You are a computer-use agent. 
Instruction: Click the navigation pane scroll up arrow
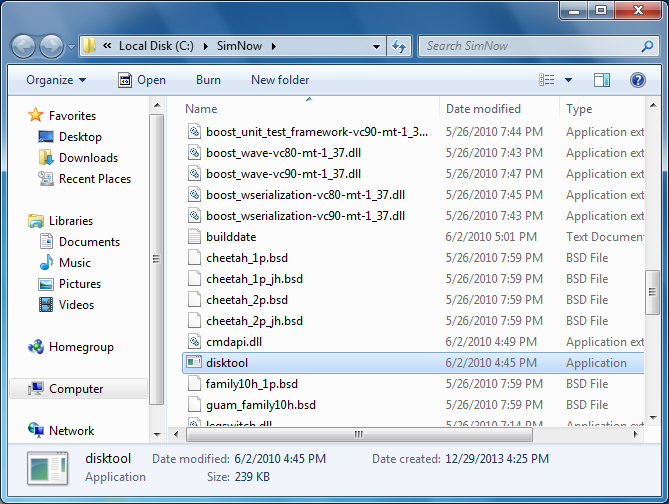tap(157, 105)
